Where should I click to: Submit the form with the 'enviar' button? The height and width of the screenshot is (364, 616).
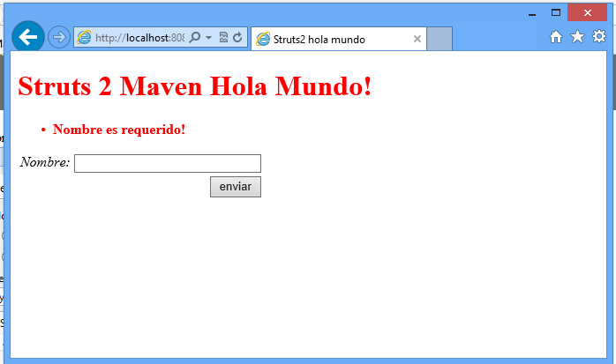point(236,187)
